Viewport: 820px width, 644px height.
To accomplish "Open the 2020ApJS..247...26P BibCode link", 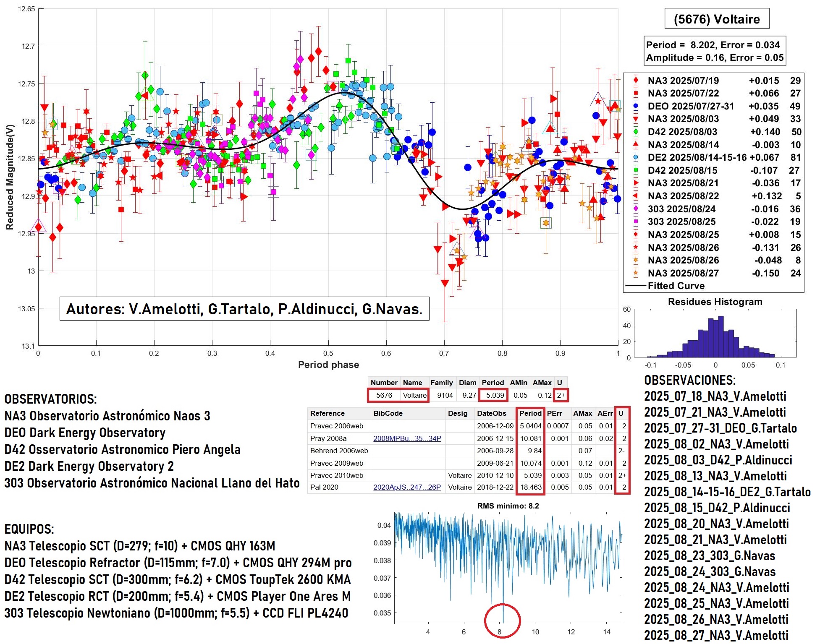I will pyautogui.click(x=407, y=487).
